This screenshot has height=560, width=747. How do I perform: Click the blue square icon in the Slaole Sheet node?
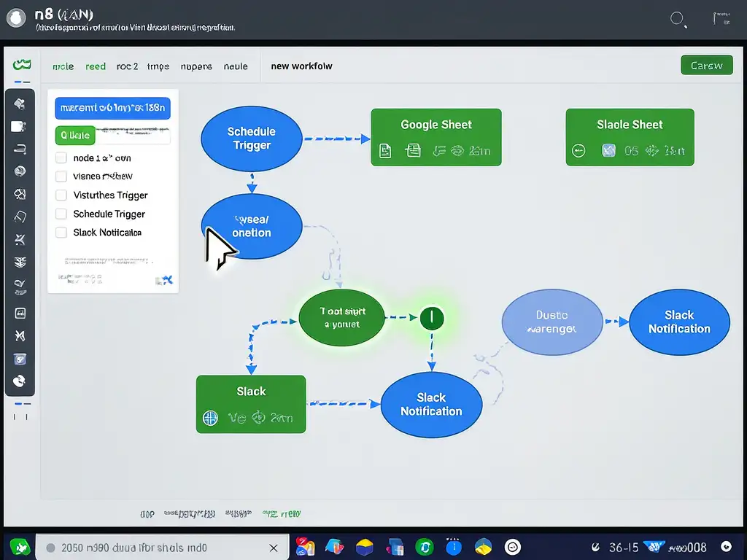click(608, 150)
